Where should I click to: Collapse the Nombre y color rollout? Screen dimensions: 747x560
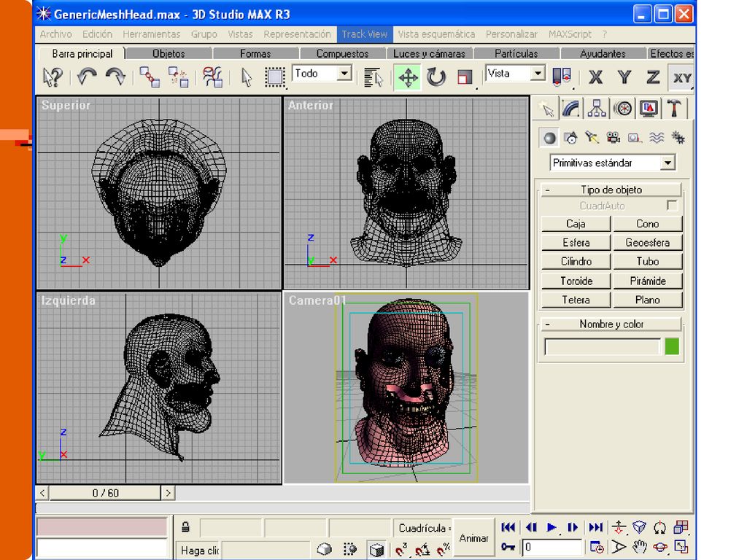pyautogui.click(x=611, y=324)
